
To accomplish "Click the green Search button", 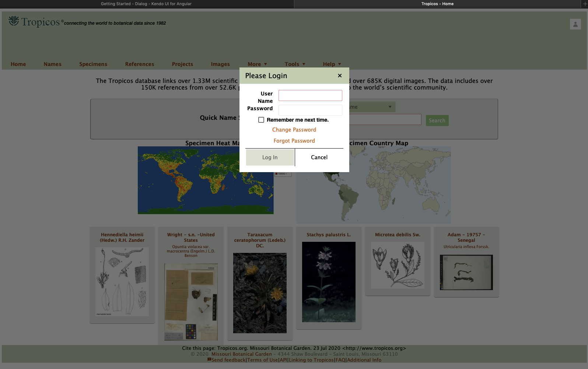I will (437, 121).
